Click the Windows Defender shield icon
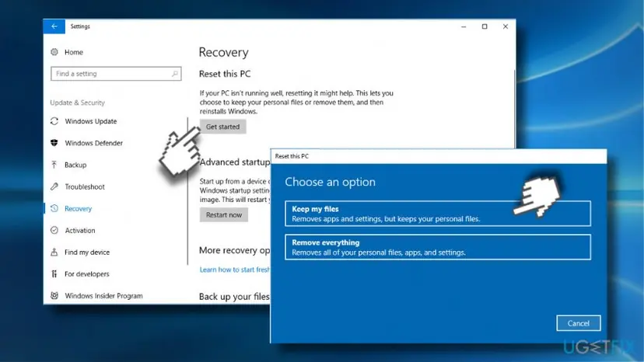 (x=54, y=143)
